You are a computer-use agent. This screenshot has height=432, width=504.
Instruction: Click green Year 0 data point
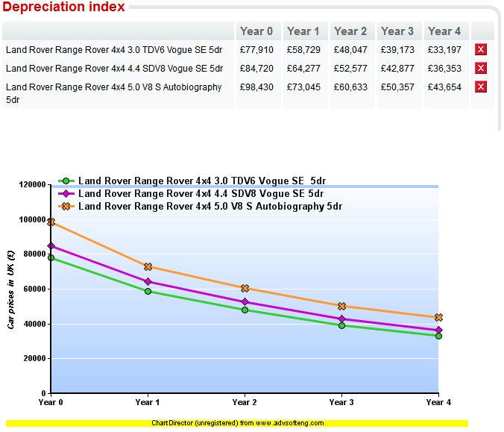(51, 257)
